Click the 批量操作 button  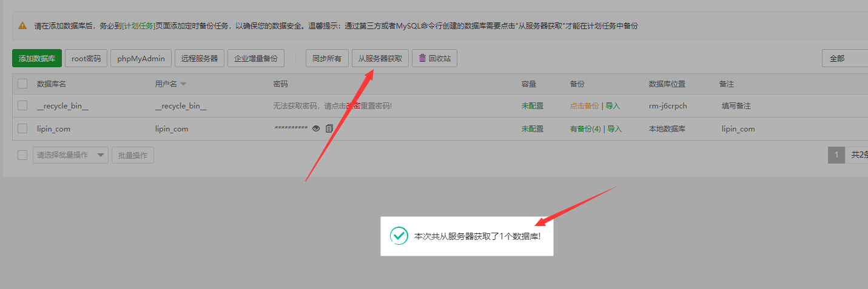(133, 155)
